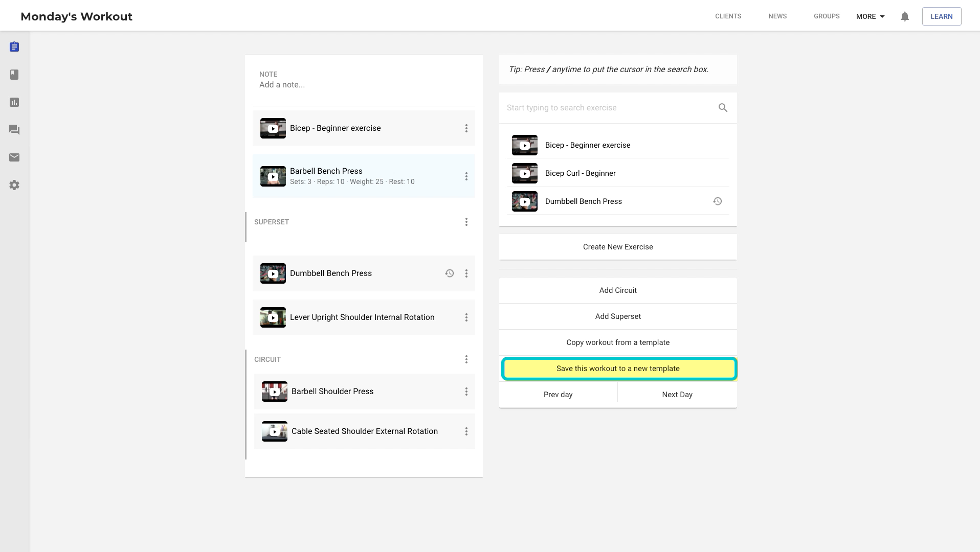Click the notifications bell icon
The height and width of the screenshot is (552, 980).
tap(904, 16)
